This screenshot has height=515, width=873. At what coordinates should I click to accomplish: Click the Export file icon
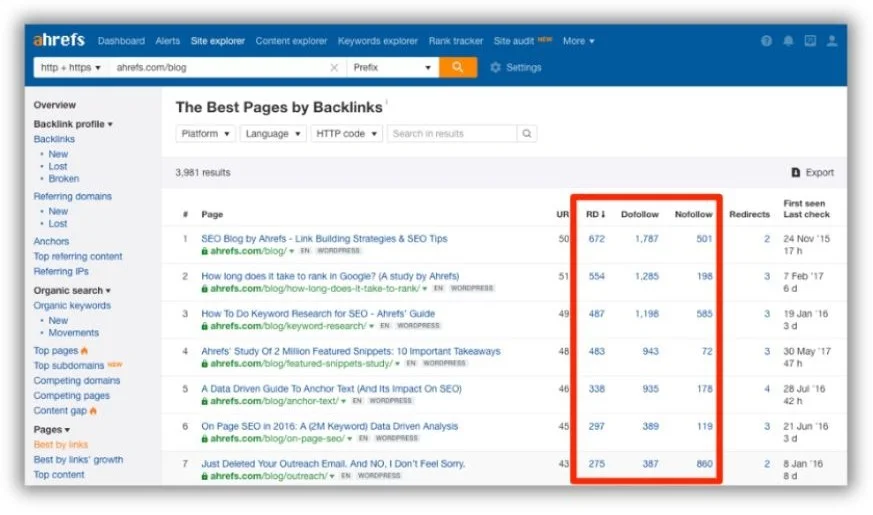tap(796, 173)
